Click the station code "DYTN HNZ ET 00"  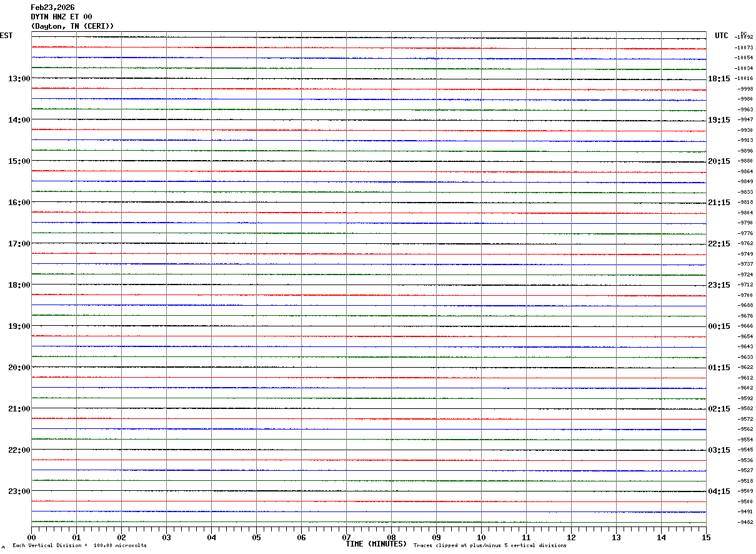61,17
